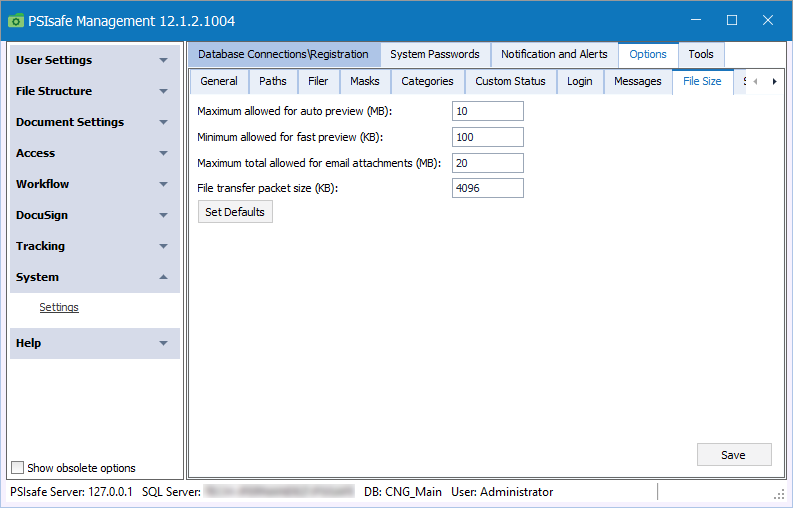The image size is (793, 508).
Task: Switch to the Paths sub-tab
Action: point(273,81)
